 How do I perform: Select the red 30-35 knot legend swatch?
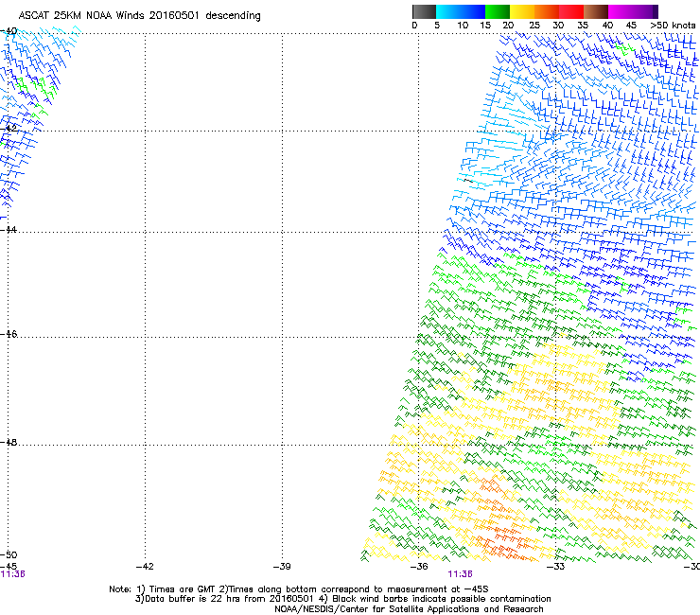pyautogui.click(x=571, y=11)
